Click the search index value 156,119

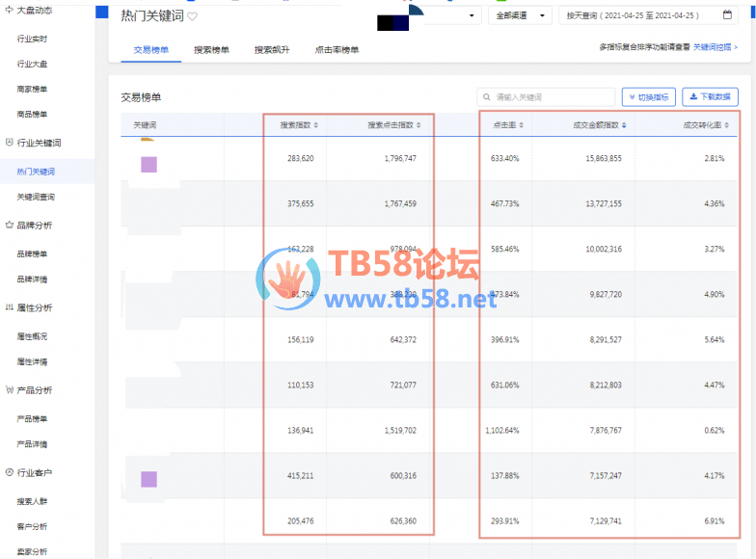[301, 339]
